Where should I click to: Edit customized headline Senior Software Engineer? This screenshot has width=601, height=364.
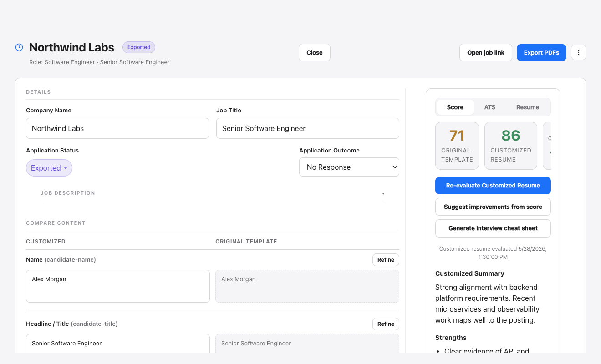pyautogui.click(x=118, y=344)
